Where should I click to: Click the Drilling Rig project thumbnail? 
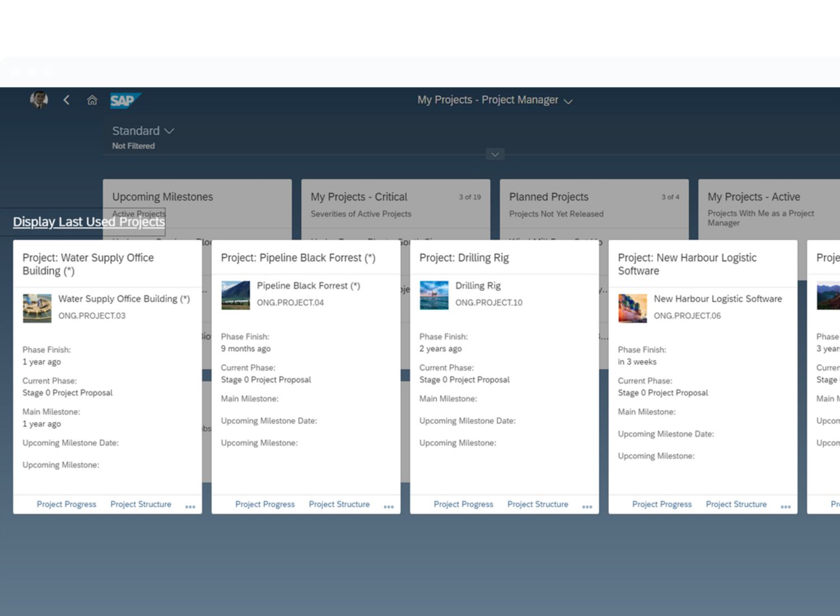[434, 295]
